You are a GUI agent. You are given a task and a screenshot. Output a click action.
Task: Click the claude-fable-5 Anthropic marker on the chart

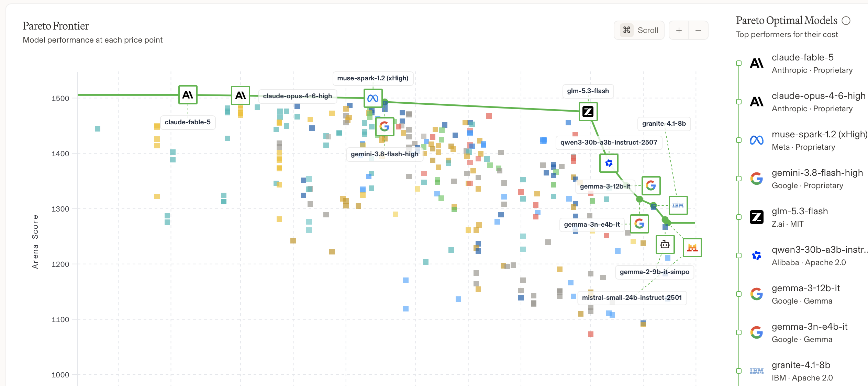(188, 95)
